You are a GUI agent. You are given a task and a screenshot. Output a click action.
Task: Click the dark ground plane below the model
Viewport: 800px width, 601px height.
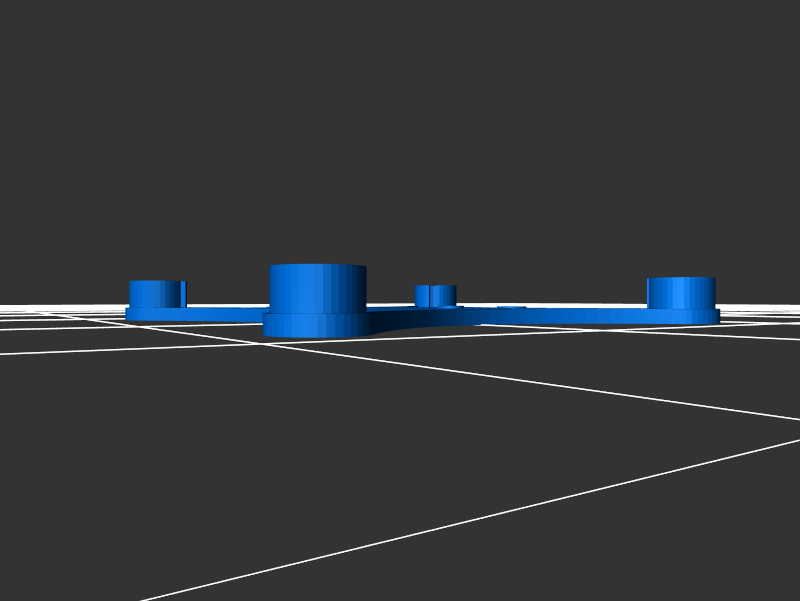(x=400, y=480)
